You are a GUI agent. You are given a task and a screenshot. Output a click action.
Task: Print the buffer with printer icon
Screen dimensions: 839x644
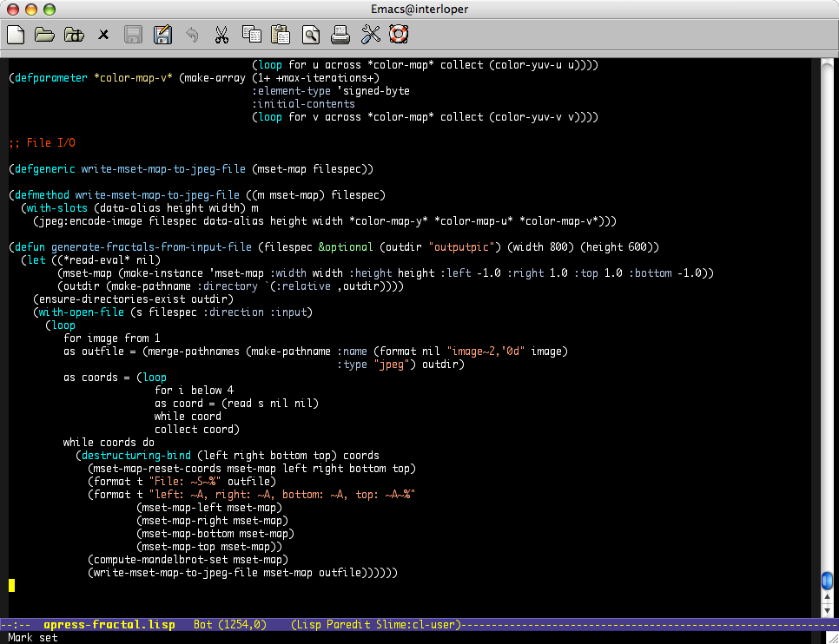point(340,35)
